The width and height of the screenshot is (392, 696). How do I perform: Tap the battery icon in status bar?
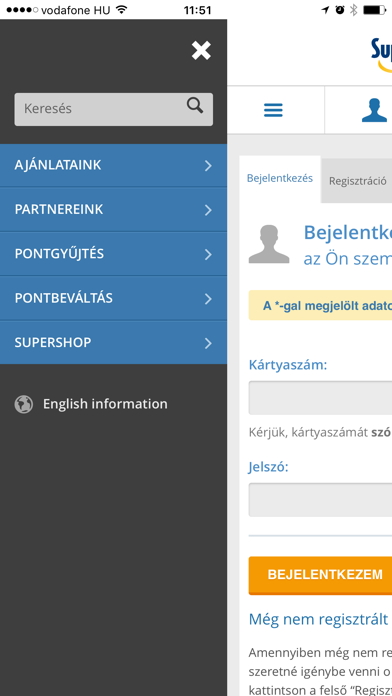point(375,10)
